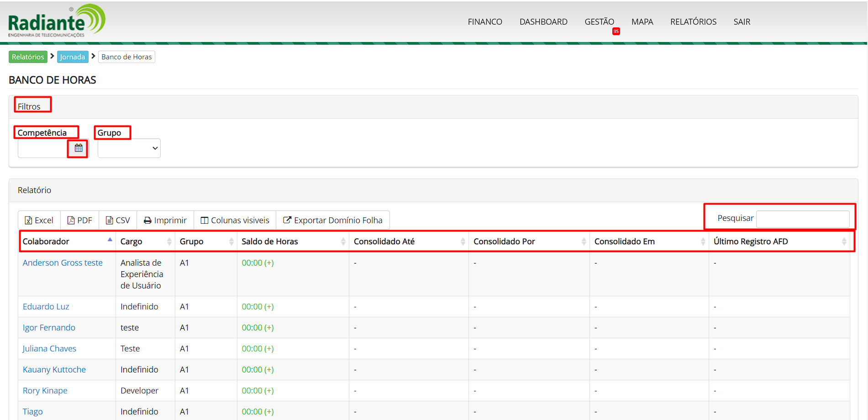Open the red notification badge under Gestão
Image resolution: width=868 pixels, height=420 pixels.
click(616, 31)
